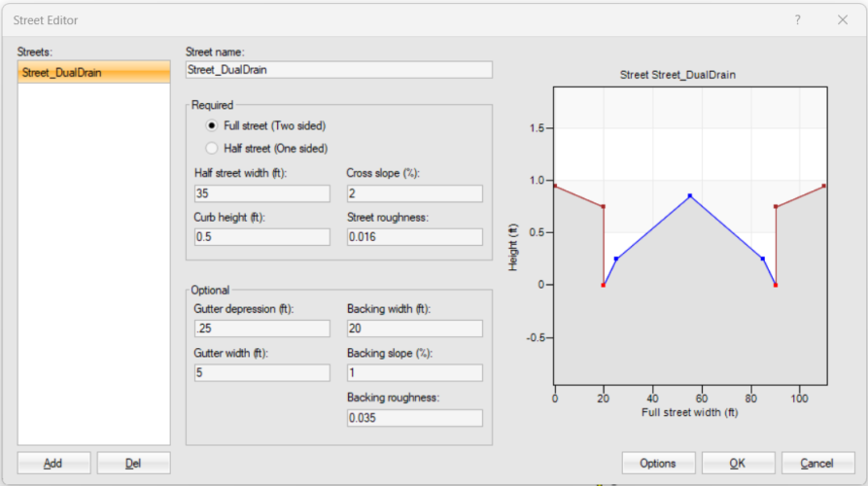Click the Required group label

[x=213, y=105]
